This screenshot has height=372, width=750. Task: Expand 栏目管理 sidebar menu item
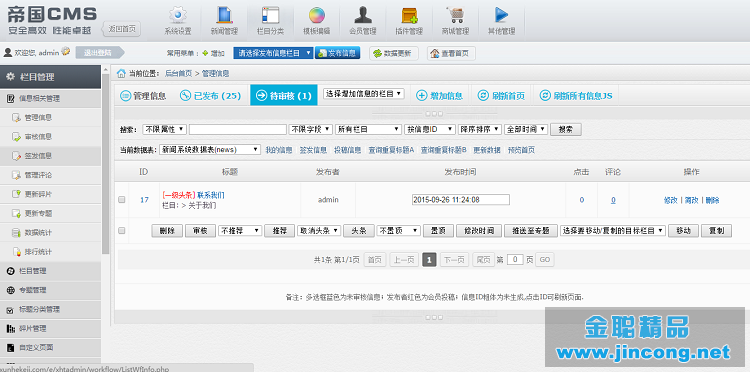[x=50, y=271]
